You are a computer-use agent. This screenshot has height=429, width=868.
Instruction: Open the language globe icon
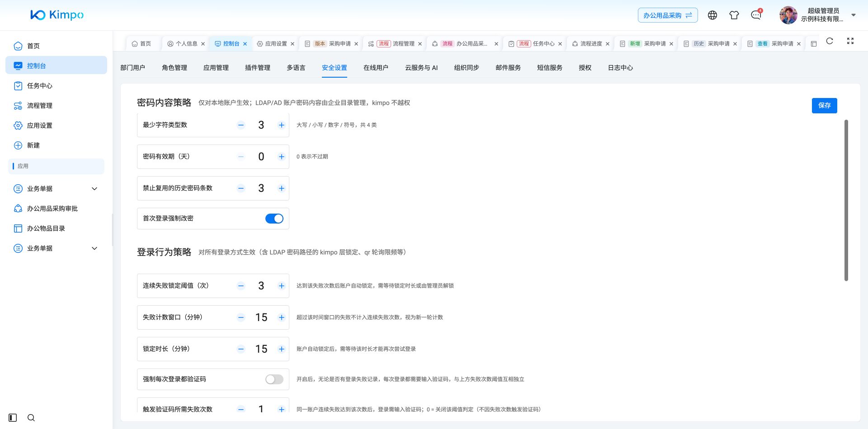(x=712, y=15)
